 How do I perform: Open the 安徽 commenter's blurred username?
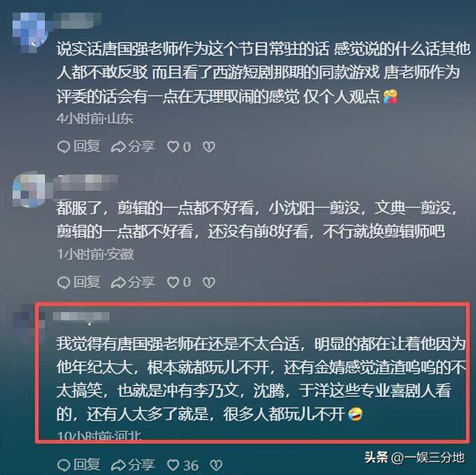pos(86,182)
